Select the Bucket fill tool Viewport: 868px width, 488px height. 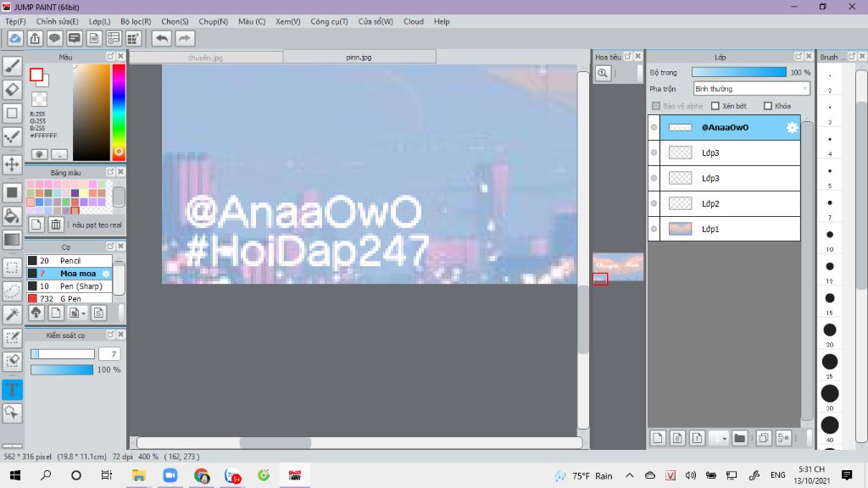pyautogui.click(x=12, y=216)
